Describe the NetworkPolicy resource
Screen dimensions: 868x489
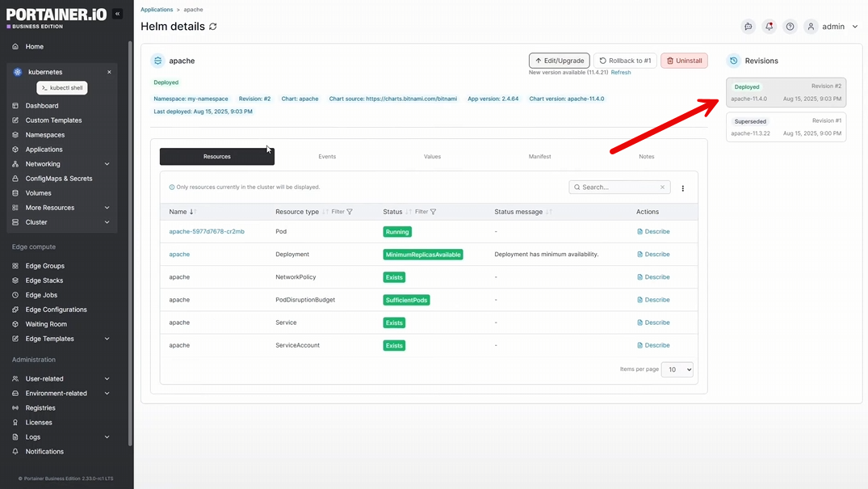[653, 277]
